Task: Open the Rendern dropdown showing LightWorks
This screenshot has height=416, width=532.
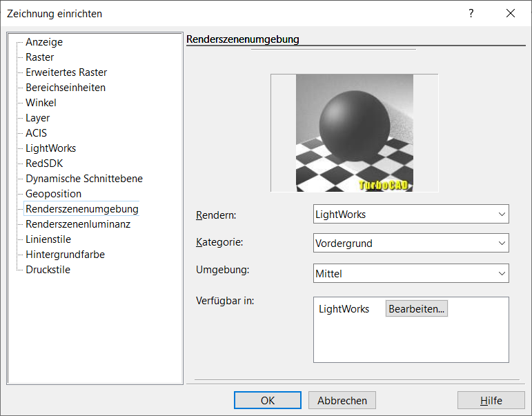Action: 411,214
